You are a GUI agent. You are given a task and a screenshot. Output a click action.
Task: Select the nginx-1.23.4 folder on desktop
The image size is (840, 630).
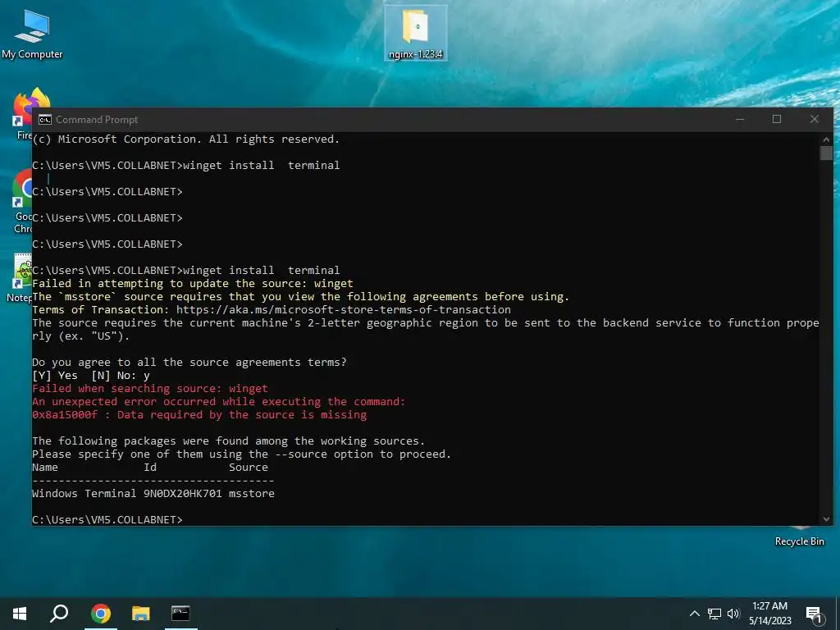tap(416, 33)
